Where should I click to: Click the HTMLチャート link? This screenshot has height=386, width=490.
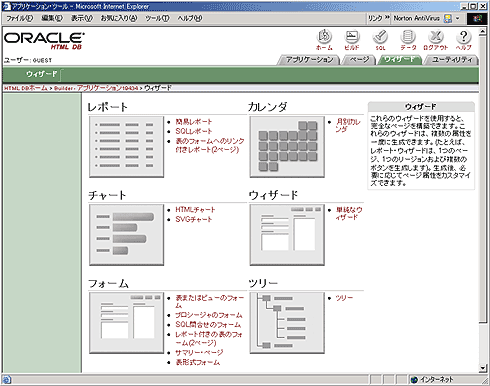[195, 210]
